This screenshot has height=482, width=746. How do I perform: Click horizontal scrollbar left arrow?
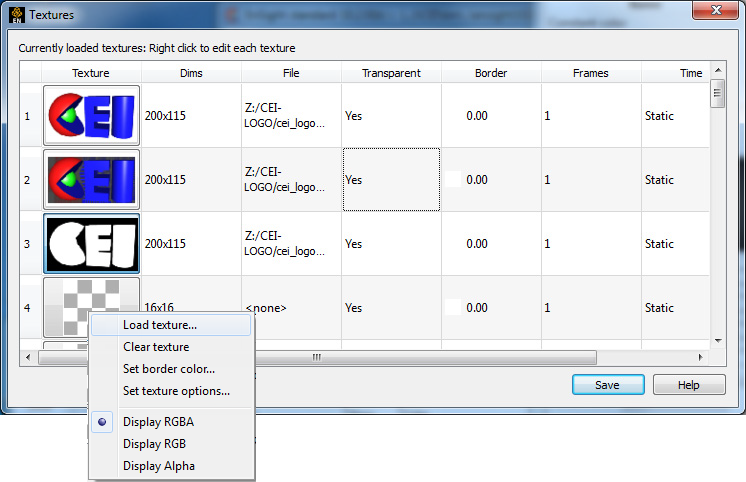point(28,357)
